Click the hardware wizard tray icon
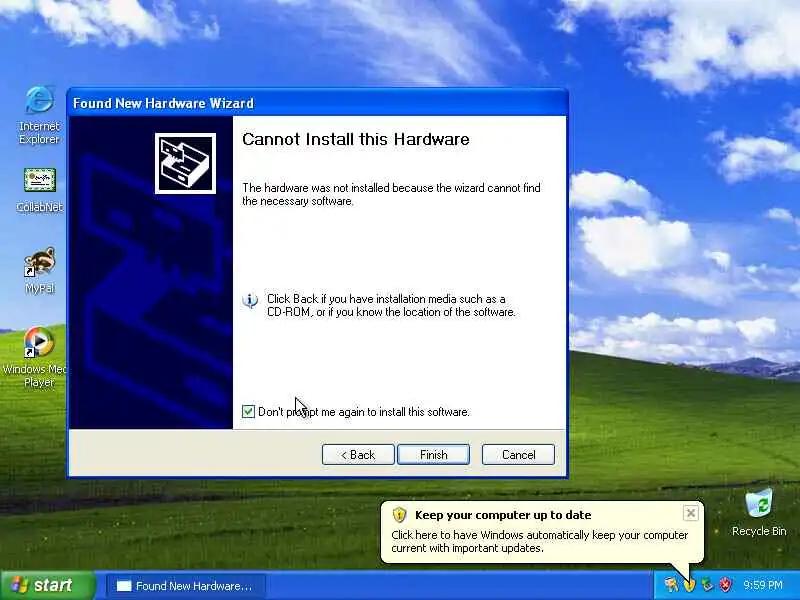800x600 pixels. click(x=671, y=584)
